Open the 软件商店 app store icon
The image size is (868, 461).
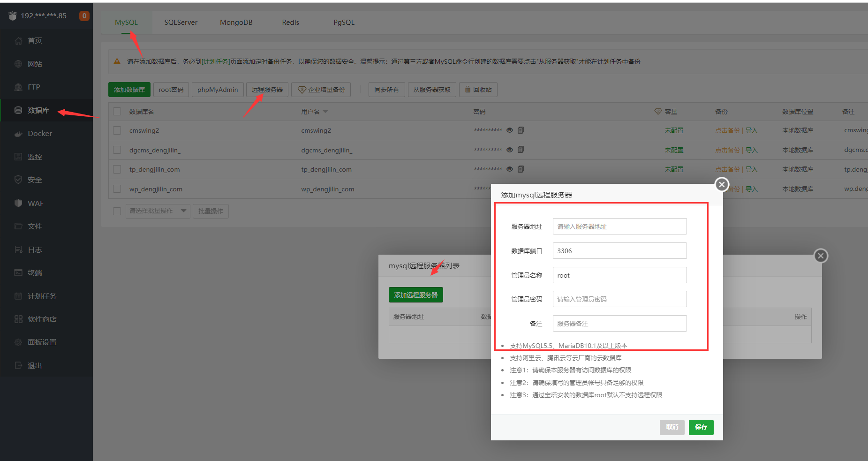pos(18,319)
